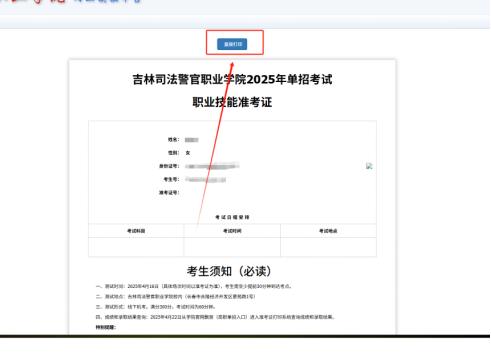Click the blurred 身份证号 ID number value
This screenshot has width=491, height=363.
[212, 166]
